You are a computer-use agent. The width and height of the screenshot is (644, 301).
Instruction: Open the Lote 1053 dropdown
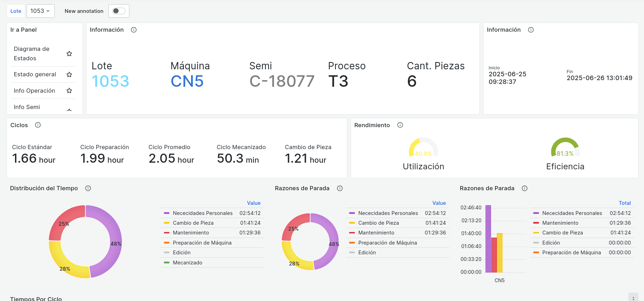tap(40, 11)
